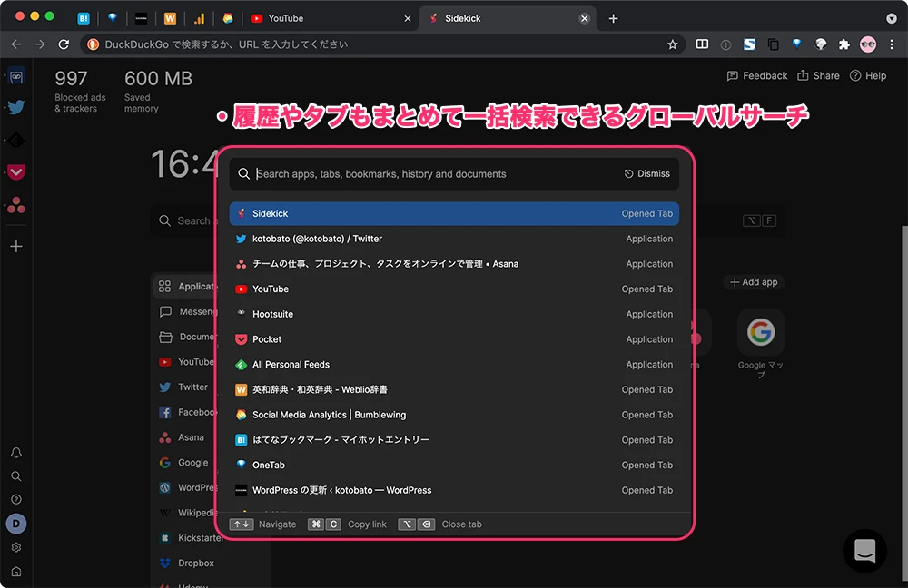Click the Add app button
The image size is (908, 588).
(754, 282)
